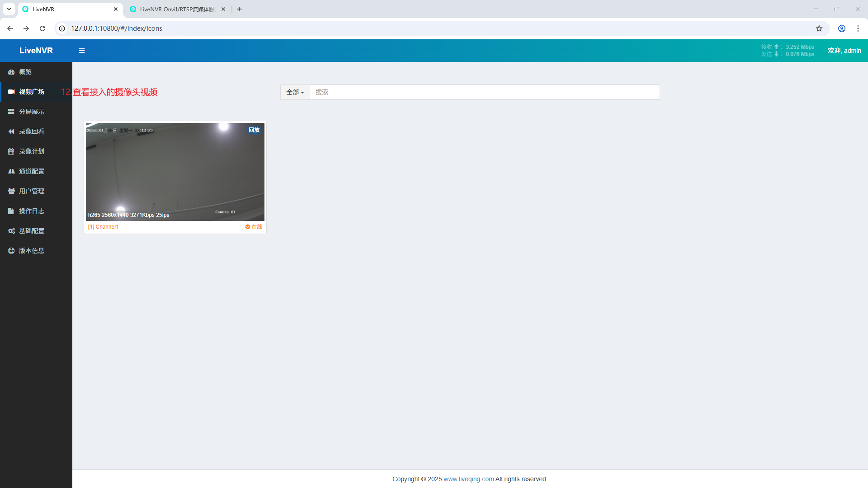Click the 搜索 search input field
Viewport: 868px width, 488px height.
(x=484, y=92)
